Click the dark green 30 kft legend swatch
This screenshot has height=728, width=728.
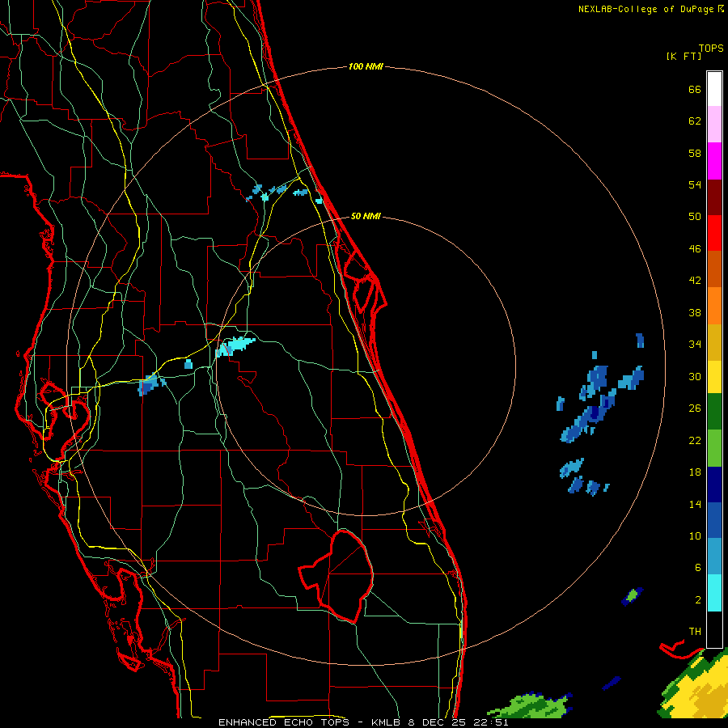pyautogui.click(x=714, y=412)
